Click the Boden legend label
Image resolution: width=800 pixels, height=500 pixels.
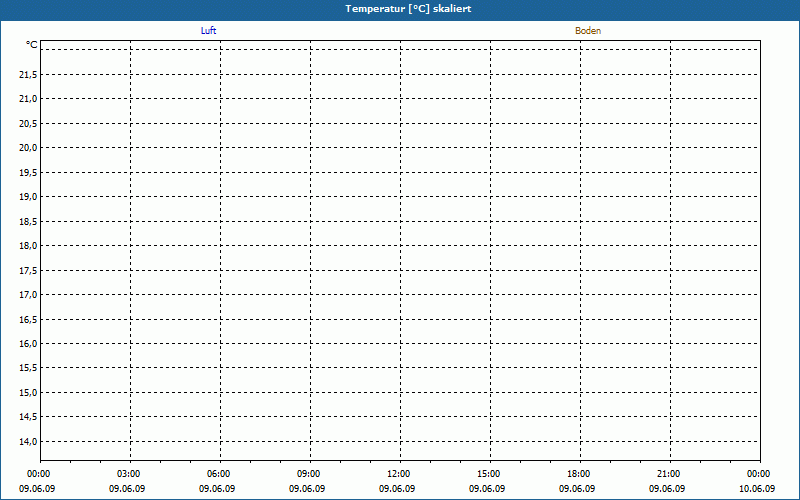click(x=588, y=31)
